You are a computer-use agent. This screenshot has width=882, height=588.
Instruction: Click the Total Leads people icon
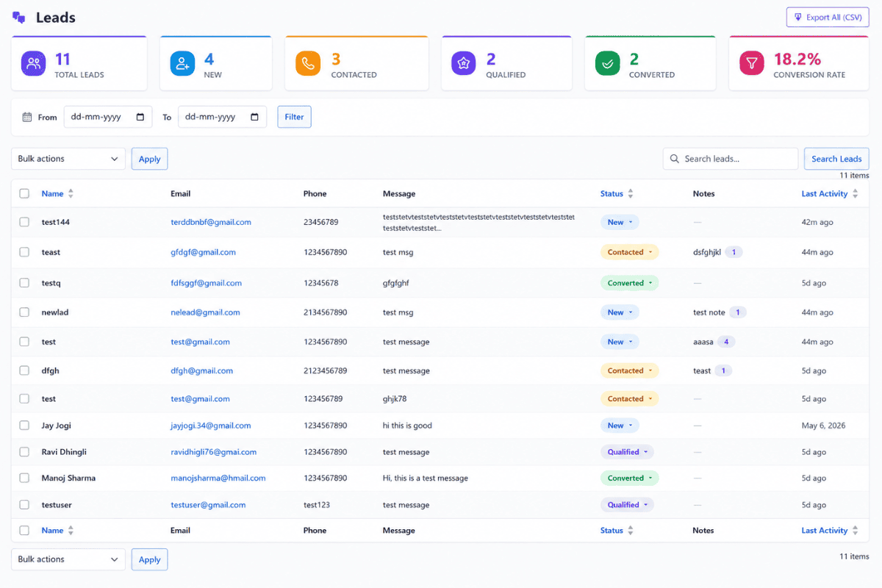pos(33,63)
